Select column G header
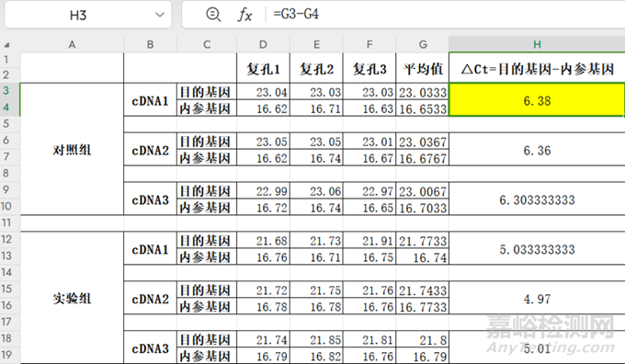 [x=423, y=44]
